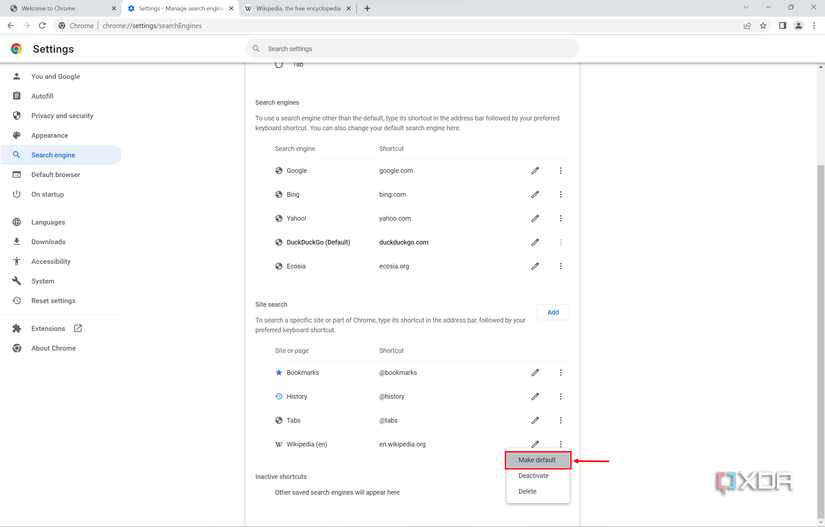The width and height of the screenshot is (825, 527).
Task: Open Chrome's three-dot main menu
Action: click(814, 25)
